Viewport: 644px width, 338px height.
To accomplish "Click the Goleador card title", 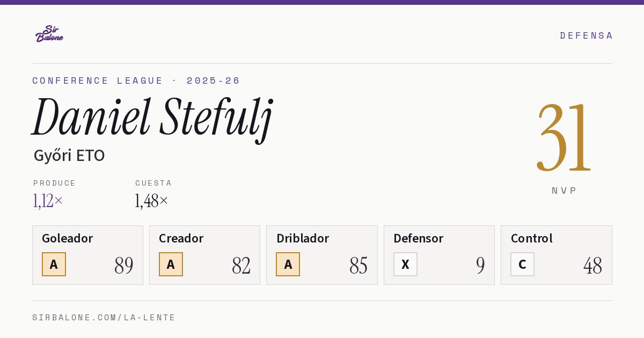I will coord(68,238).
